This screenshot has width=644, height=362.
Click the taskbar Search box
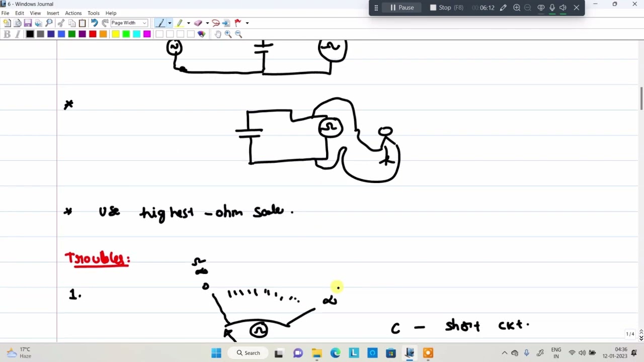(x=249, y=353)
